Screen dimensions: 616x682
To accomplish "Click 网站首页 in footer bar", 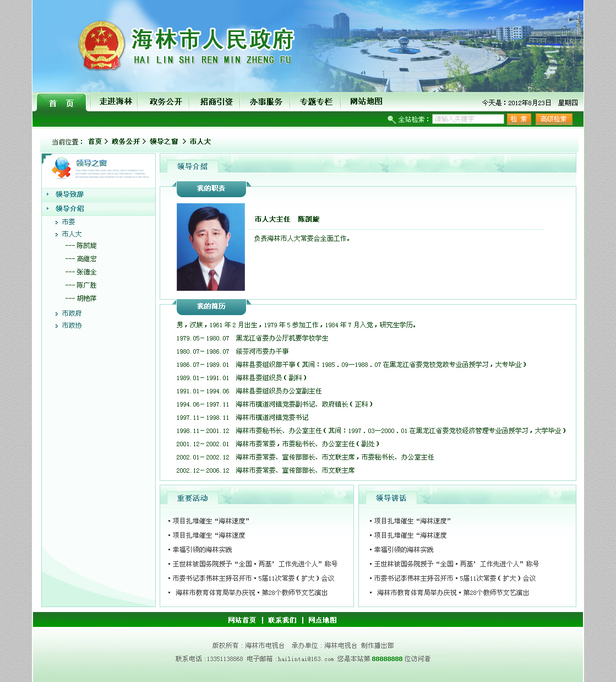I will [x=242, y=620].
